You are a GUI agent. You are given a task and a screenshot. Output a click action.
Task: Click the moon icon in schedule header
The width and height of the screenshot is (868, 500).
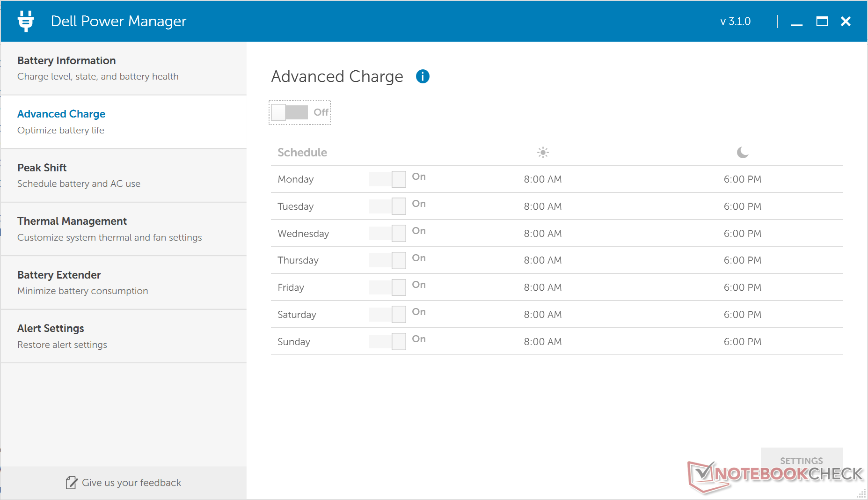(743, 153)
